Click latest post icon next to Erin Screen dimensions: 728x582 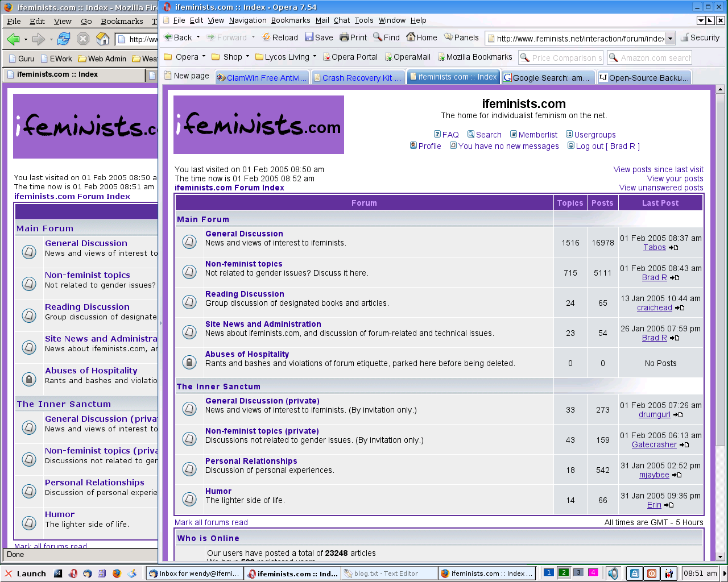coord(669,505)
